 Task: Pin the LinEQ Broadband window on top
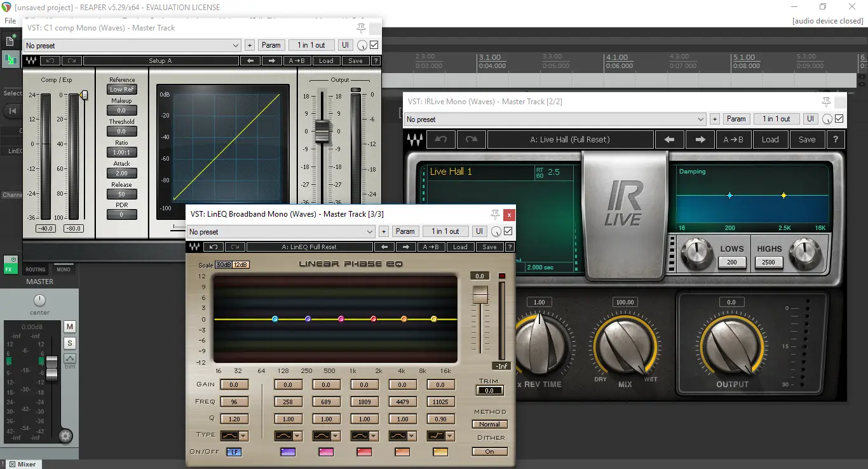[x=495, y=214]
